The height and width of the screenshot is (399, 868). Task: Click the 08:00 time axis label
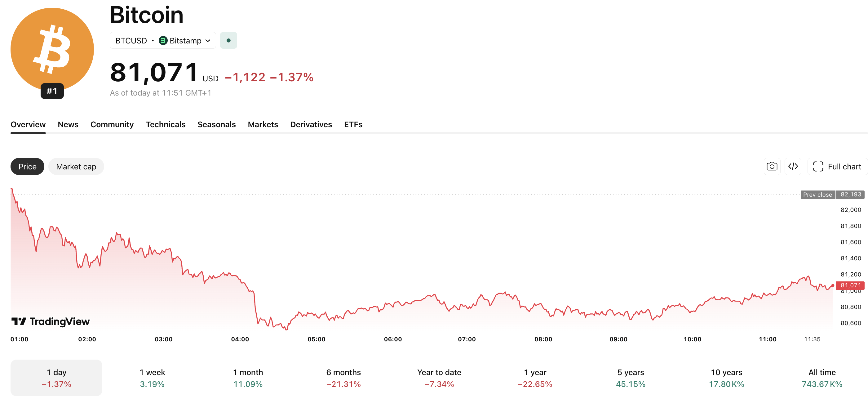(x=543, y=339)
